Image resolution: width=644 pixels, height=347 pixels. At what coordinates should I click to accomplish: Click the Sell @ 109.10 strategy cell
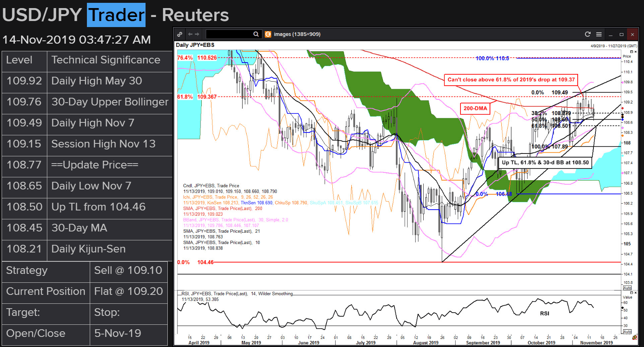pos(129,272)
